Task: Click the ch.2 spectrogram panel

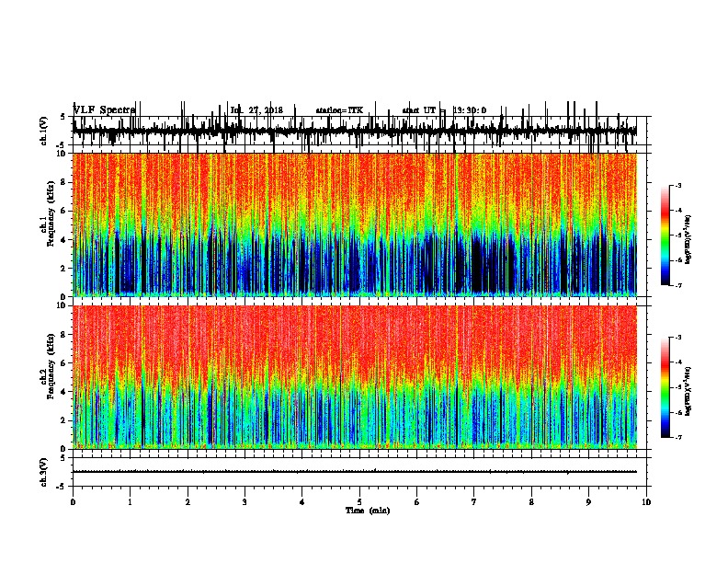Action: 354,377
